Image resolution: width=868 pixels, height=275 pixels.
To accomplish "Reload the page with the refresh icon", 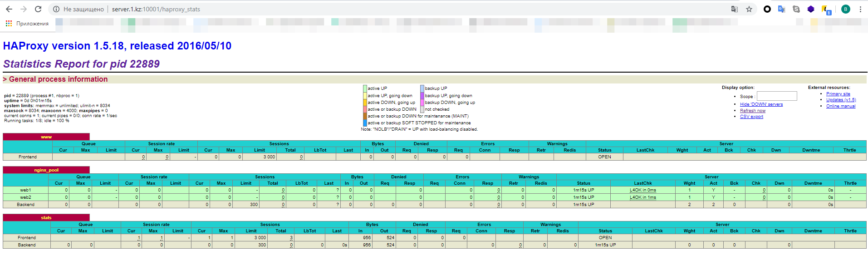I will (38, 9).
